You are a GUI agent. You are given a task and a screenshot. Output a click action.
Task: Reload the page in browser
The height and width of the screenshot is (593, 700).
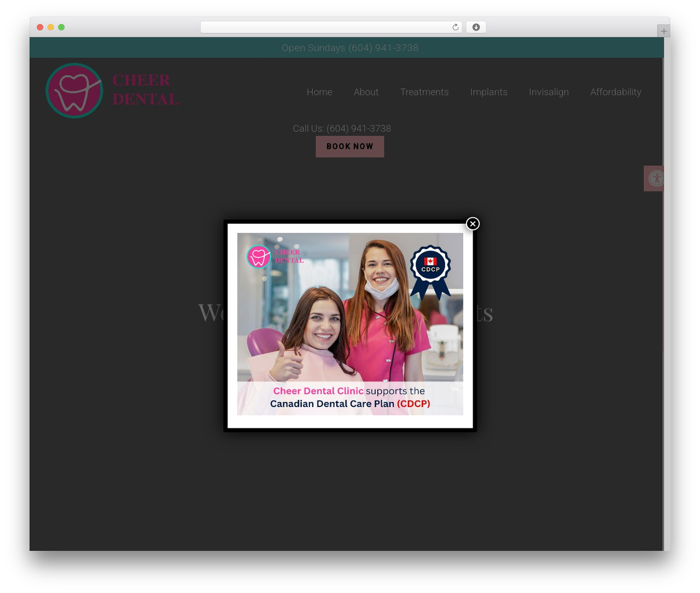click(x=455, y=27)
